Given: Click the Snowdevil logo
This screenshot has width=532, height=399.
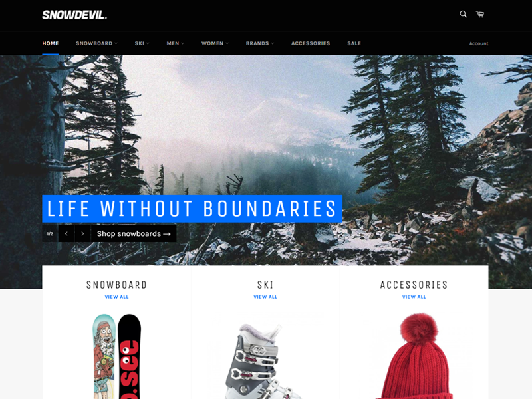Looking at the screenshot, I should click(74, 15).
